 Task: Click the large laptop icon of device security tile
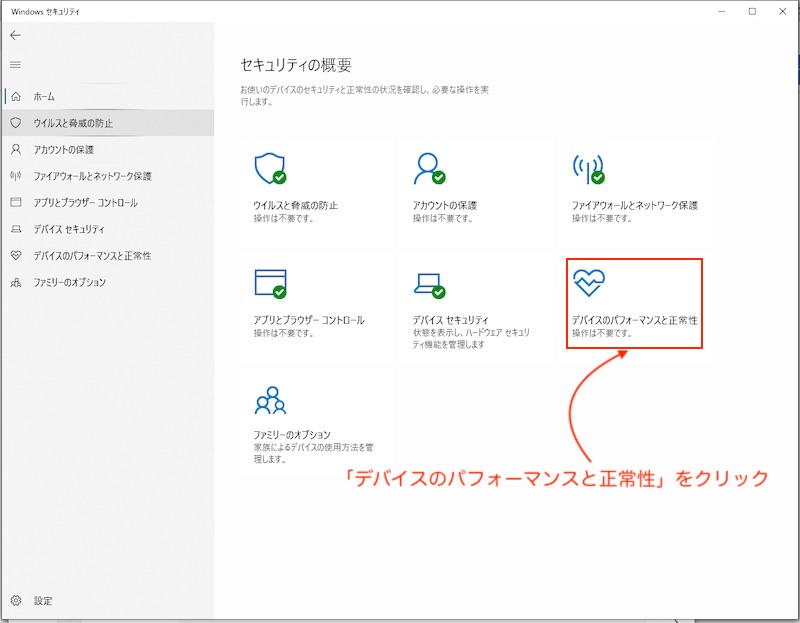tap(429, 286)
